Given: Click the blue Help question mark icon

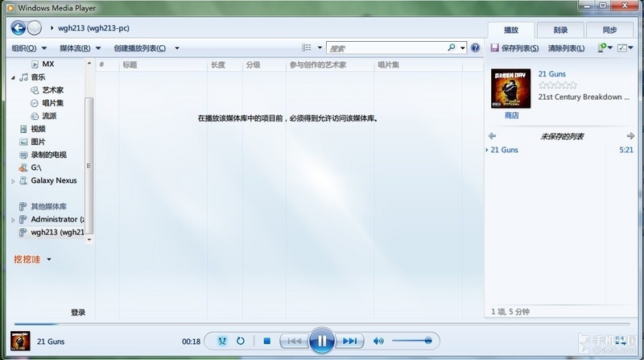Looking at the screenshot, I should pos(474,48).
